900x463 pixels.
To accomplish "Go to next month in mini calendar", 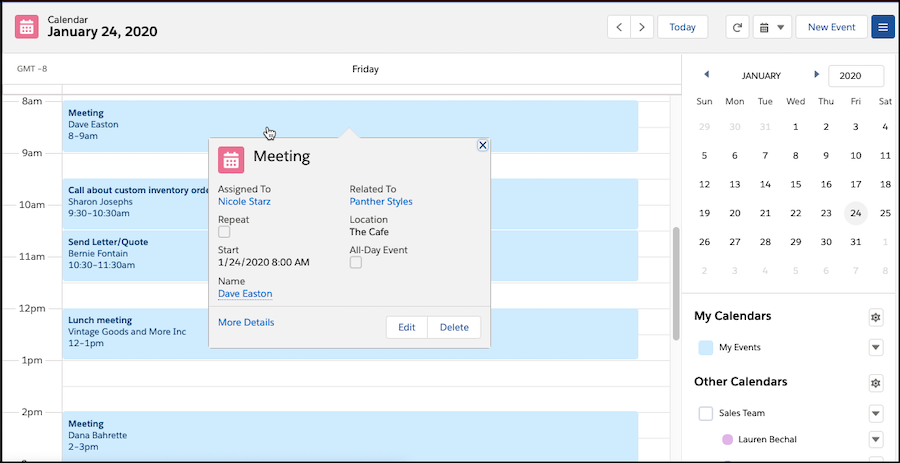I will 817,75.
